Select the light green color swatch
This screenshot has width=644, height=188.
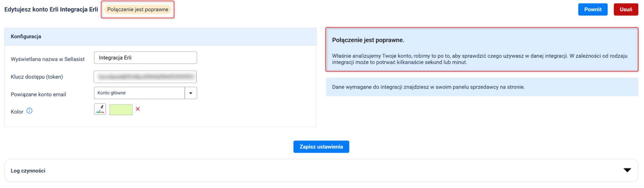coord(121,110)
